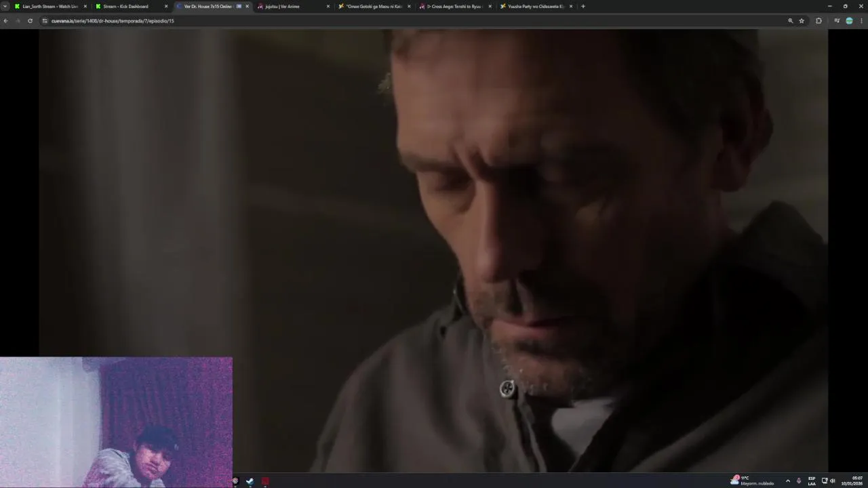Open the red app taskbar icon
This screenshot has width=868, height=488.
pos(265,481)
